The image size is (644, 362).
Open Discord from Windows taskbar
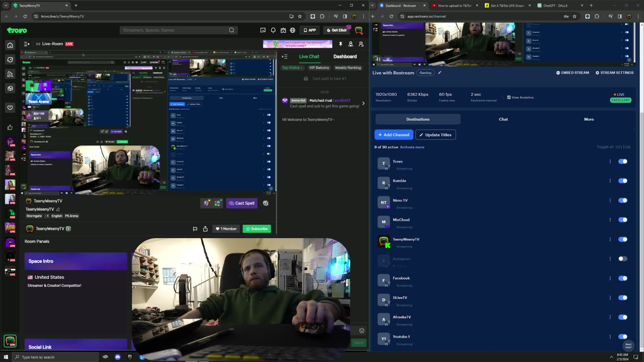117,357
